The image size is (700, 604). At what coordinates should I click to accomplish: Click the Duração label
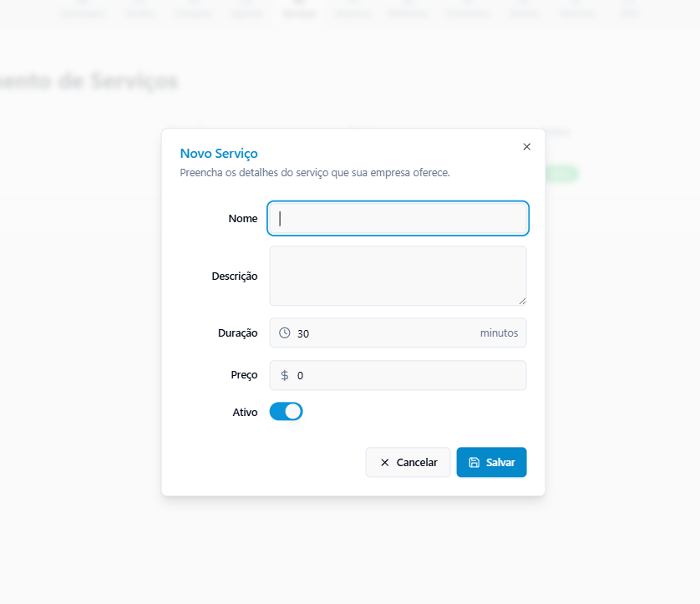(237, 333)
